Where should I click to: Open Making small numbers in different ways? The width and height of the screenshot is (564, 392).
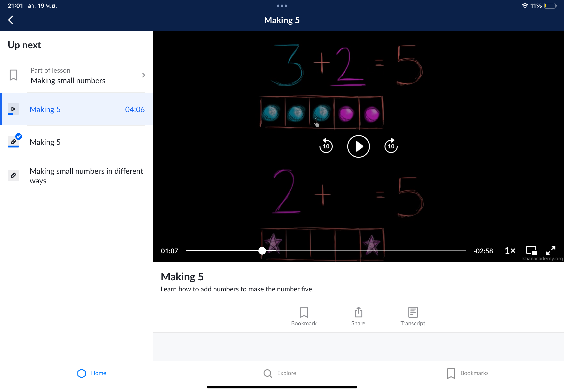coord(86,176)
